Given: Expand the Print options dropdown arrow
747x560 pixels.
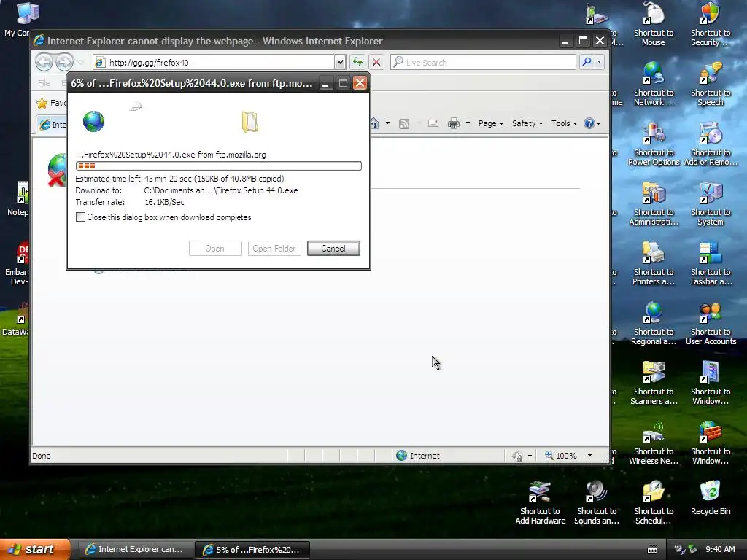Looking at the screenshot, I should pyautogui.click(x=468, y=123).
